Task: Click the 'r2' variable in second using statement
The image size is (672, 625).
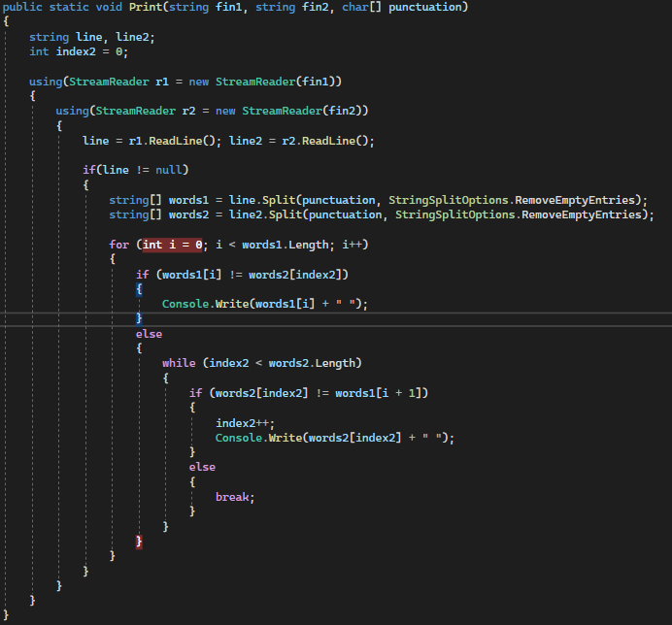Action: 188,111
